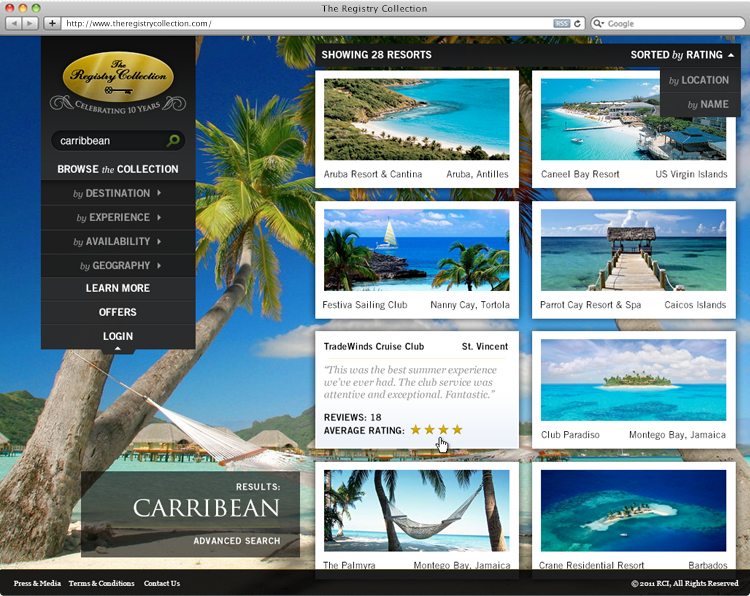Open the ADVANCED SEARCH link
750x596 pixels.
click(x=237, y=541)
